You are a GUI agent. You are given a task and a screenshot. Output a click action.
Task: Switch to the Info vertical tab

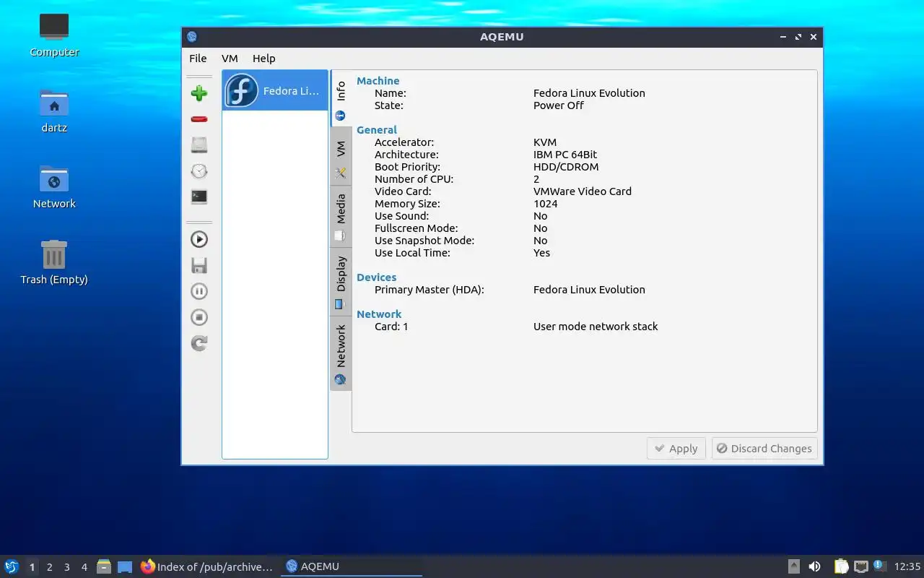(x=341, y=99)
